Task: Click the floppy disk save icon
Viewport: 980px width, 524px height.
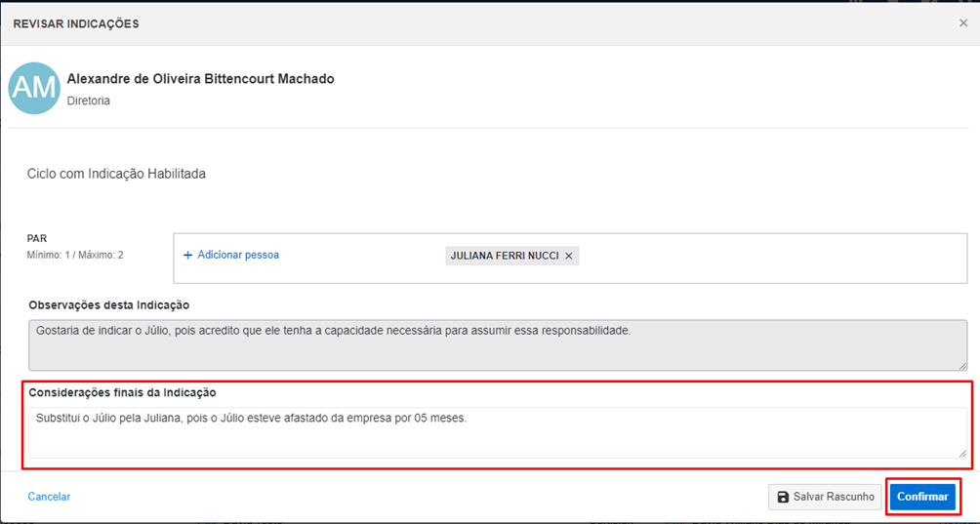Action: click(783, 497)
